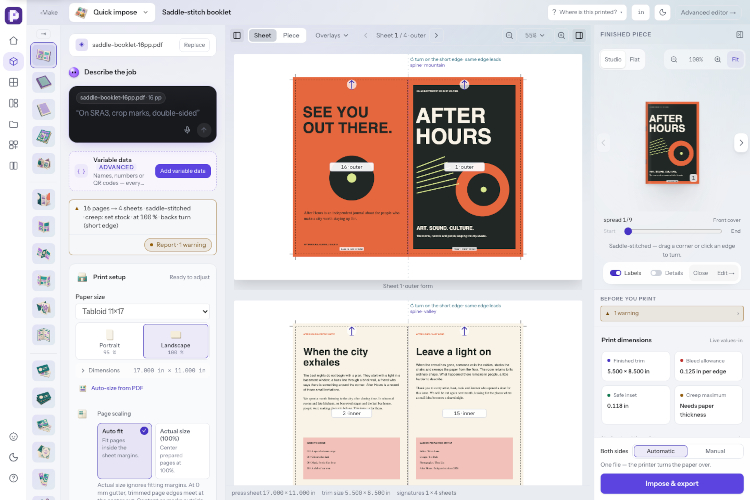Expand the product list with the arrow button
This screenshot has width=750, height=500.
click(44, 33)
